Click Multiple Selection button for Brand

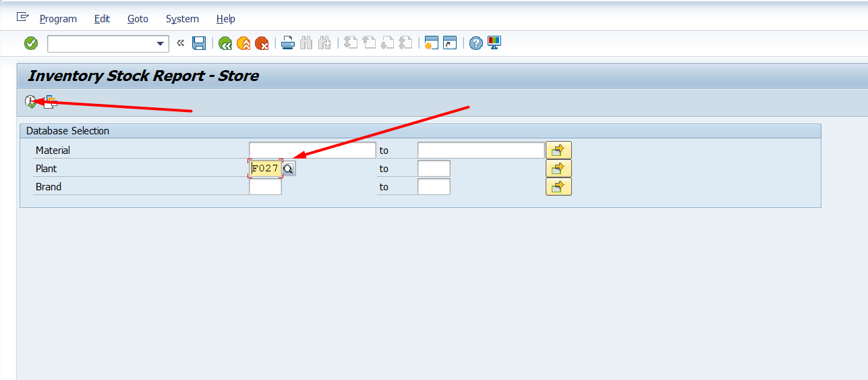pos(558,187)
